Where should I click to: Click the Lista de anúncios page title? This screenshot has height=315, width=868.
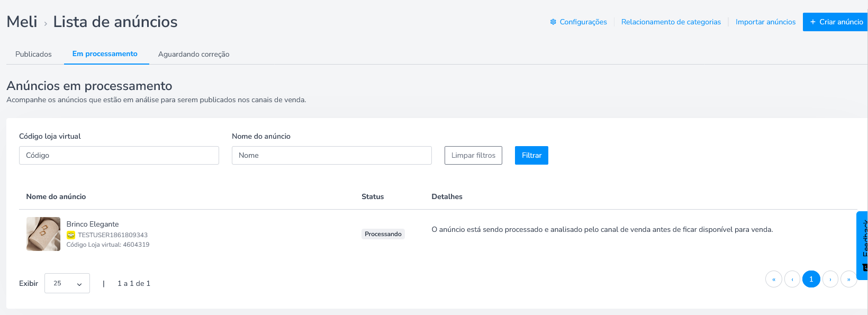[x=115, y=22]
